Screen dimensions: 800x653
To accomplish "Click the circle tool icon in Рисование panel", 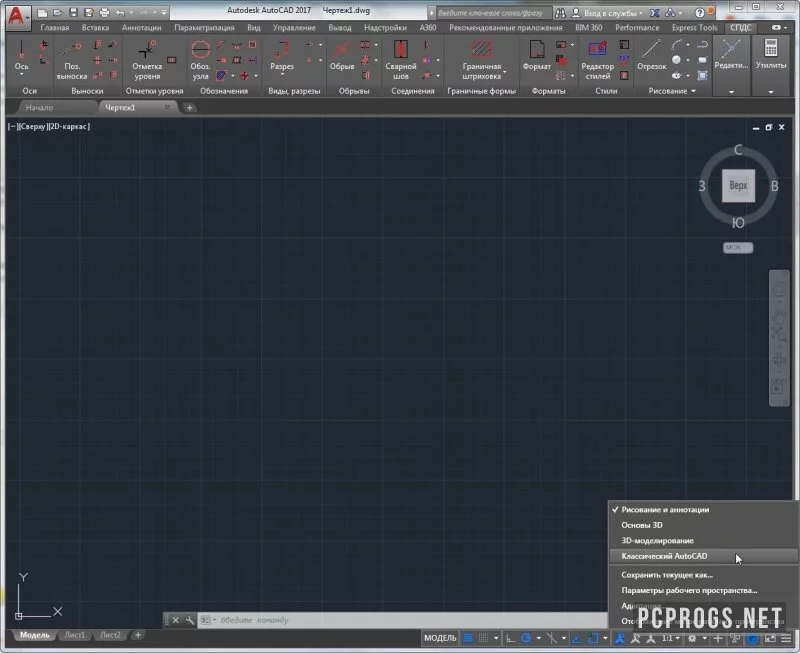I will coord(676,60).
